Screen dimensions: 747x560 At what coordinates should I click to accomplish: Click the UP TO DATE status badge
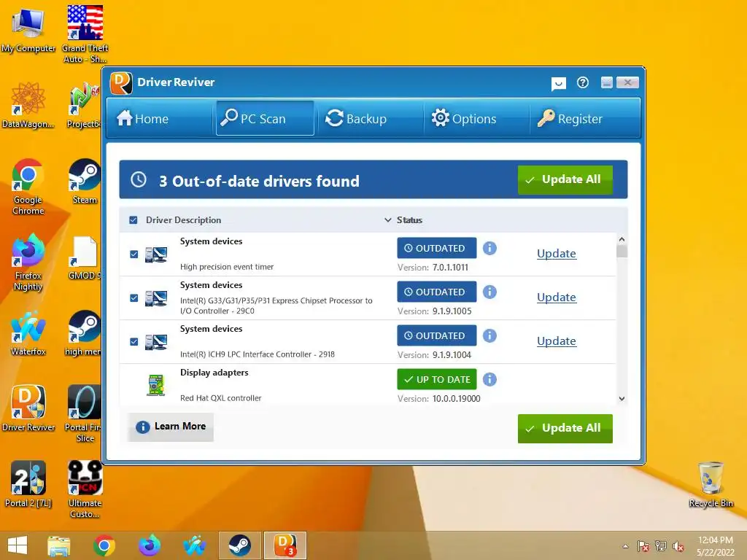(437, 379)
